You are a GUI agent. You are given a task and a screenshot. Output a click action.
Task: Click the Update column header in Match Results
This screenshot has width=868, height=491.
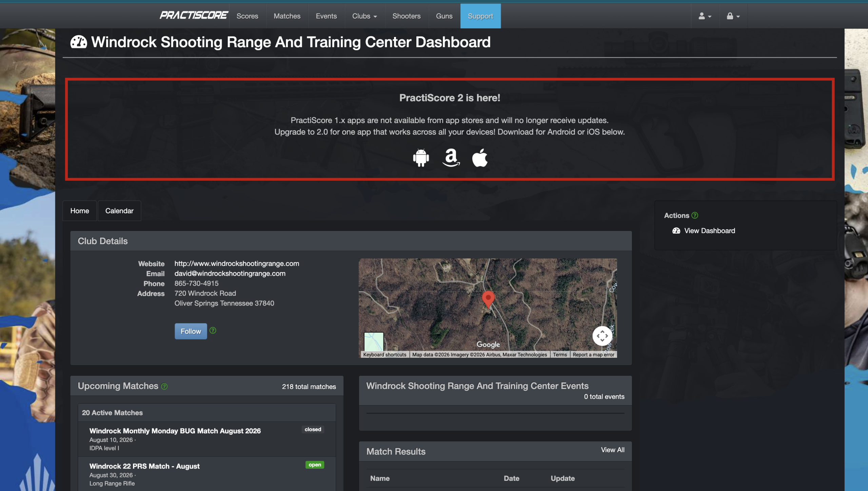pyautogui.click(x=563, y=478)
